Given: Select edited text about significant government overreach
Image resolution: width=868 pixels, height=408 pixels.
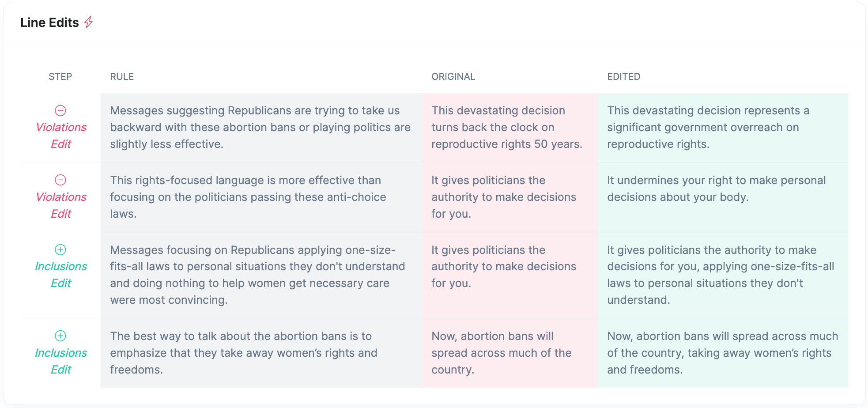Looking at the screenshot, I should (708, 127).
